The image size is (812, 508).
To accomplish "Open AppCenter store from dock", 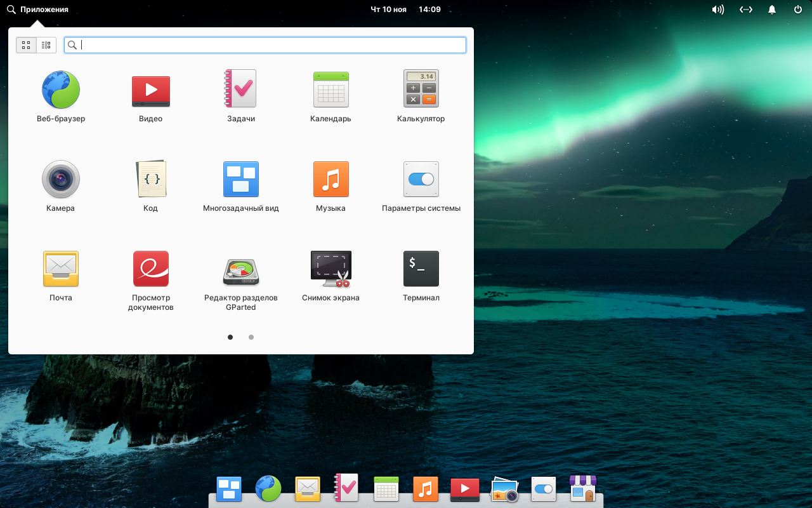I will coord(582,489).
